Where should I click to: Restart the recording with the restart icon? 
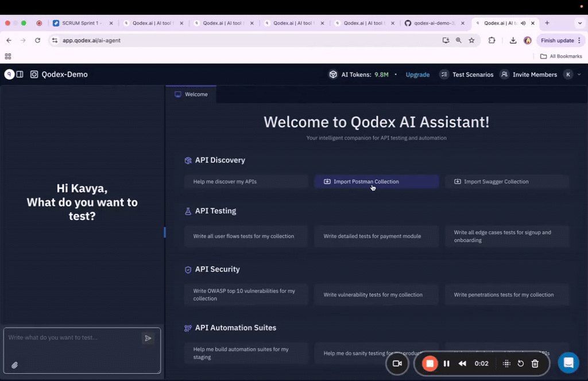[x=520, y=363]
